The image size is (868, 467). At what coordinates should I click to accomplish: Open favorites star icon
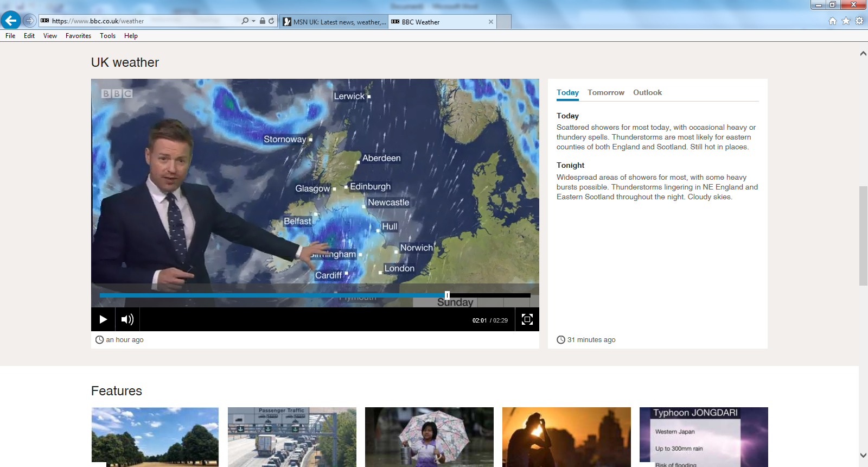point(846,21)
